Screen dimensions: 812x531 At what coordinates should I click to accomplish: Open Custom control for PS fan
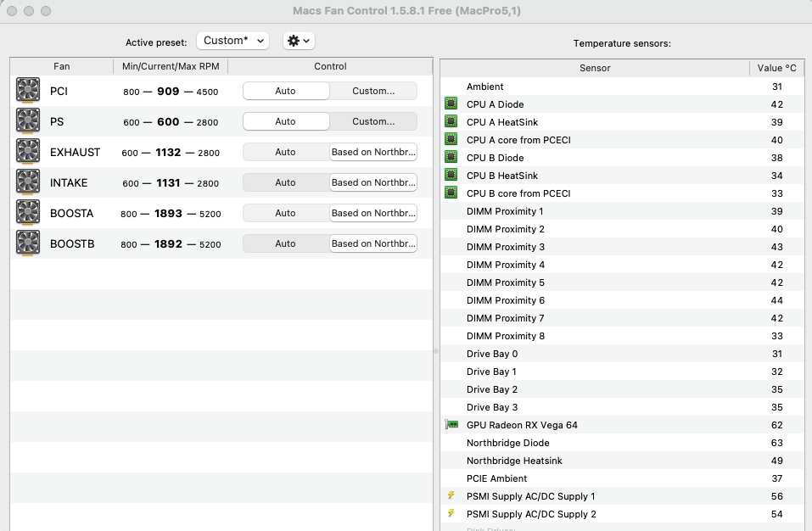tap(373, 121)
